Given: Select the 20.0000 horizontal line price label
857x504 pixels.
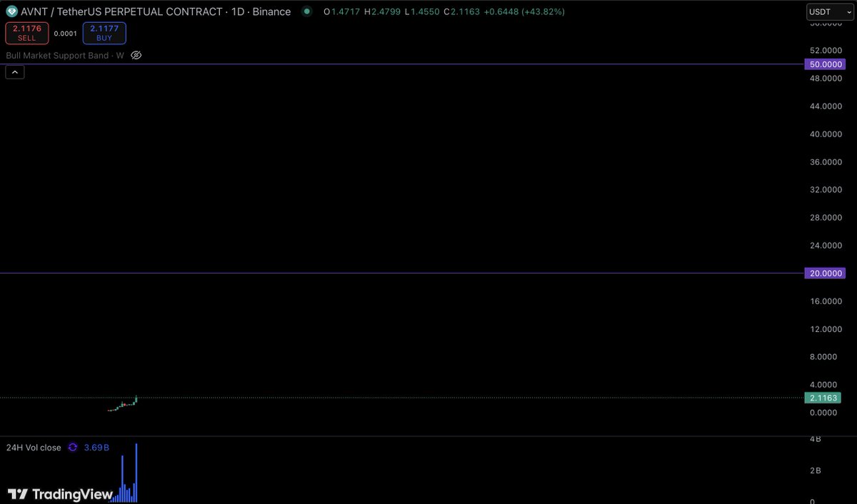Looking at the screenshot, I should coord(825,273).
